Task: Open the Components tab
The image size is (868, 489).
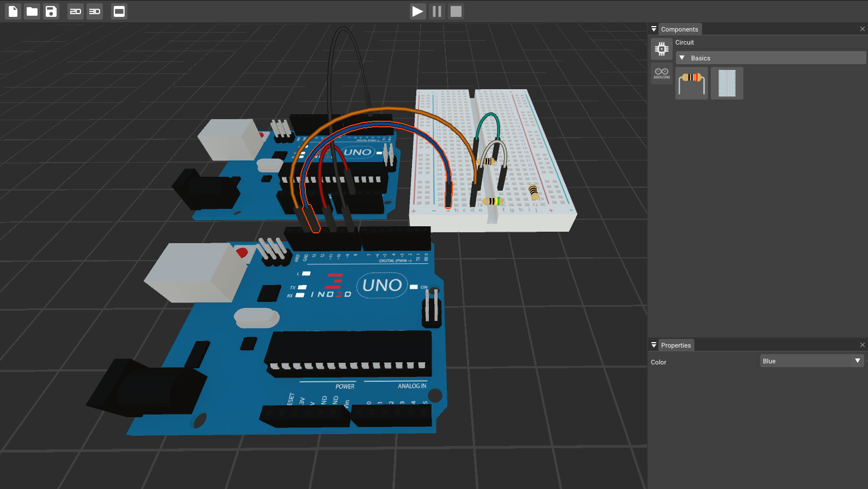Action: [x=680, y=29]
